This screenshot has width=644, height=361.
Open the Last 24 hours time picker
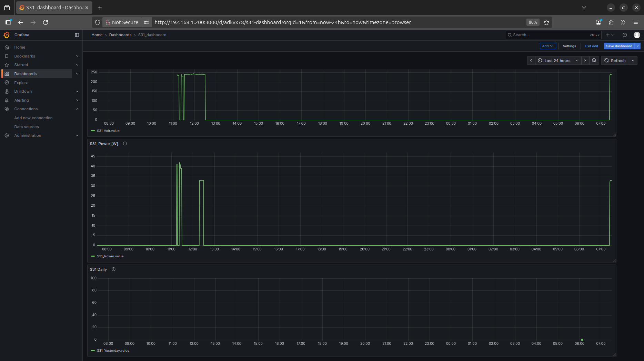click(557, 61)
